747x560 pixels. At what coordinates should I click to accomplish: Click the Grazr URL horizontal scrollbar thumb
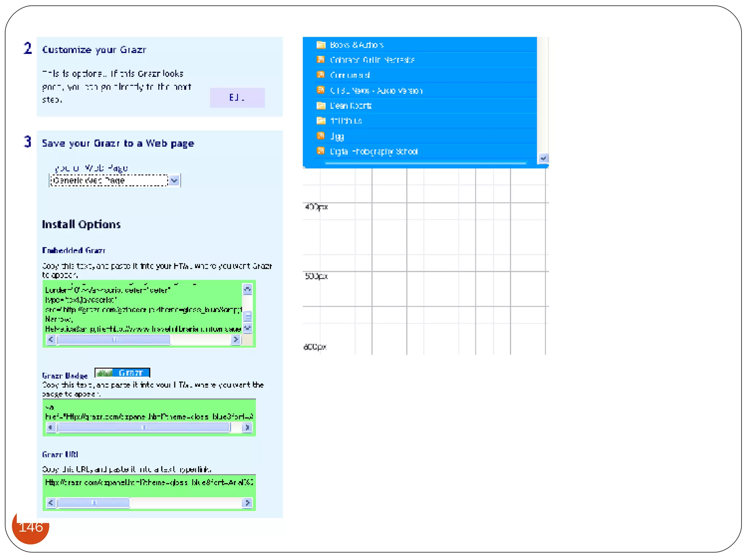pos(93,503)
